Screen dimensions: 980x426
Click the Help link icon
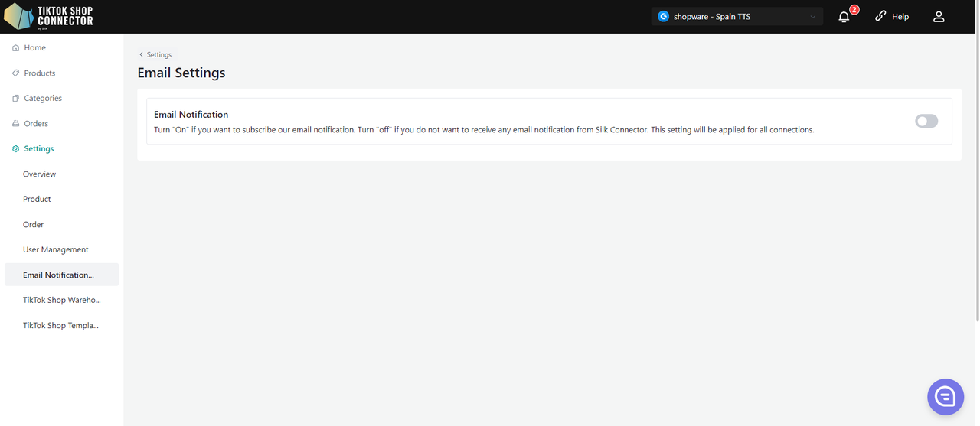point(880,16)
